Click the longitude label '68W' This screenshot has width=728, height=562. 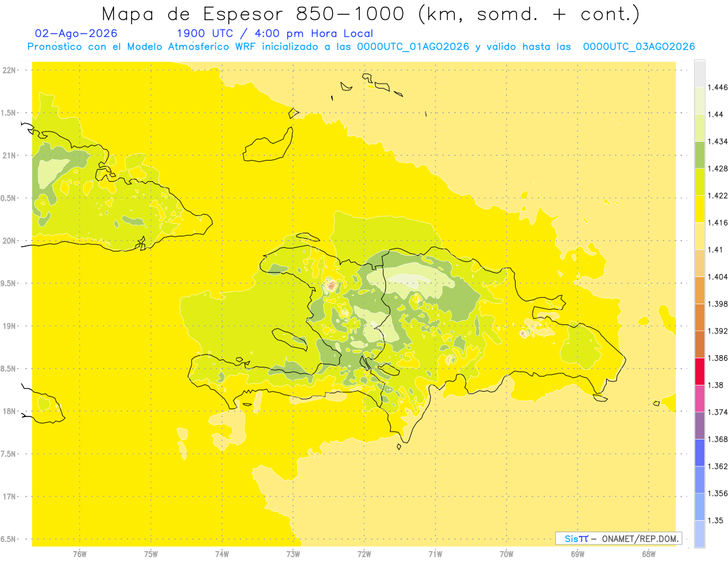[649, 554]
